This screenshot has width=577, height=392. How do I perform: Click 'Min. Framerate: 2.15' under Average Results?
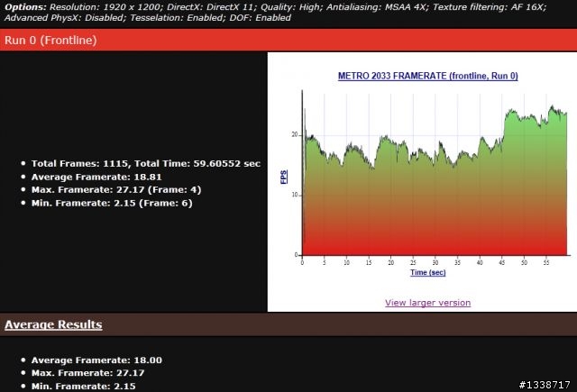click(x=83, y=386)
